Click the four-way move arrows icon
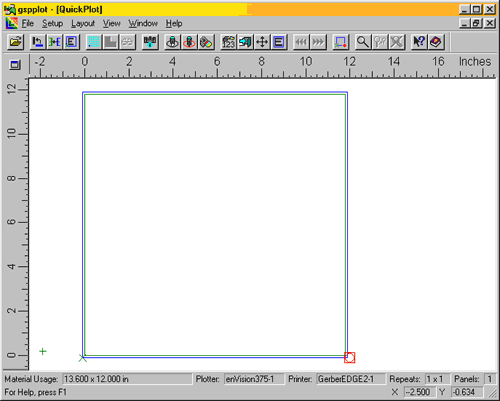The width and height of the screenshot is (500, 401). pos(262,42)
